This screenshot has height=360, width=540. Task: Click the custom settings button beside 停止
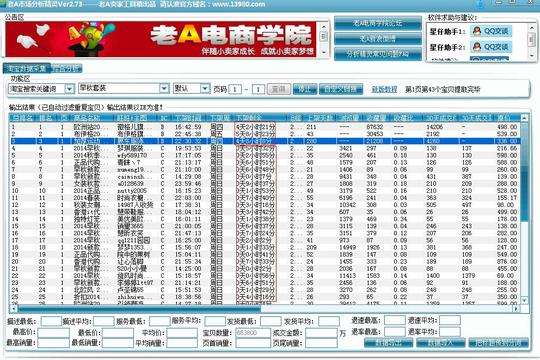point(341,89)
